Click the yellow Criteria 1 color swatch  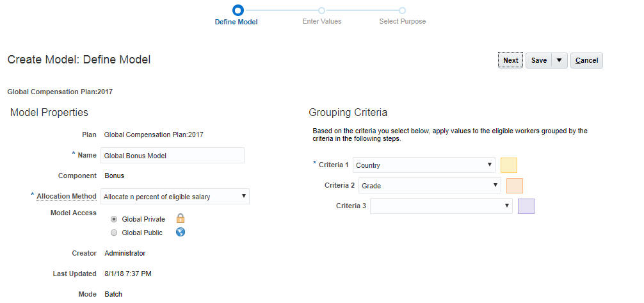coord(509,165)
